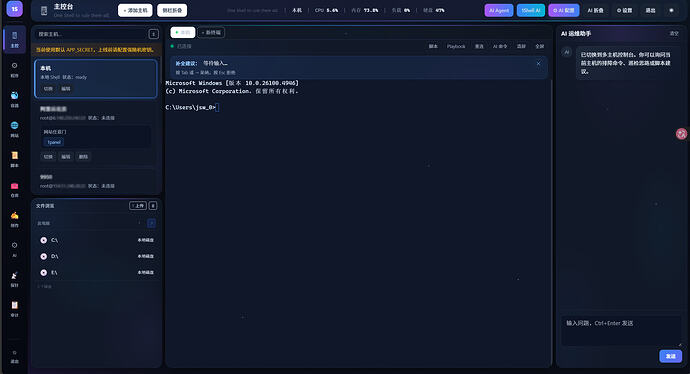Open the clipboard 审计 section in sidebar
The height and width of the screenshot is (374, 690).
tap(15, 308)
